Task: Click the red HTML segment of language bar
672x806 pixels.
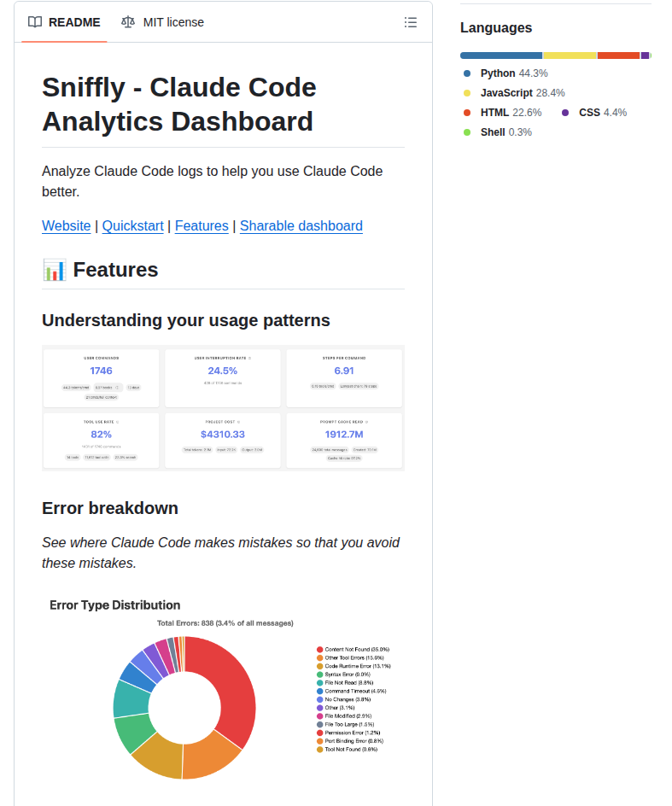Action: 618,55
